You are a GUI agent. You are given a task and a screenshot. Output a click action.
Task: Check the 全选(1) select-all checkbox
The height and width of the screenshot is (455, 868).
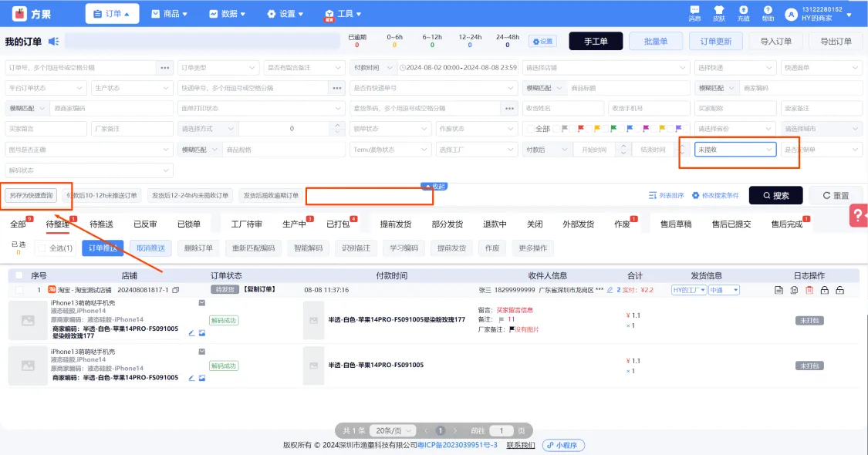click(x=42, y=248)
